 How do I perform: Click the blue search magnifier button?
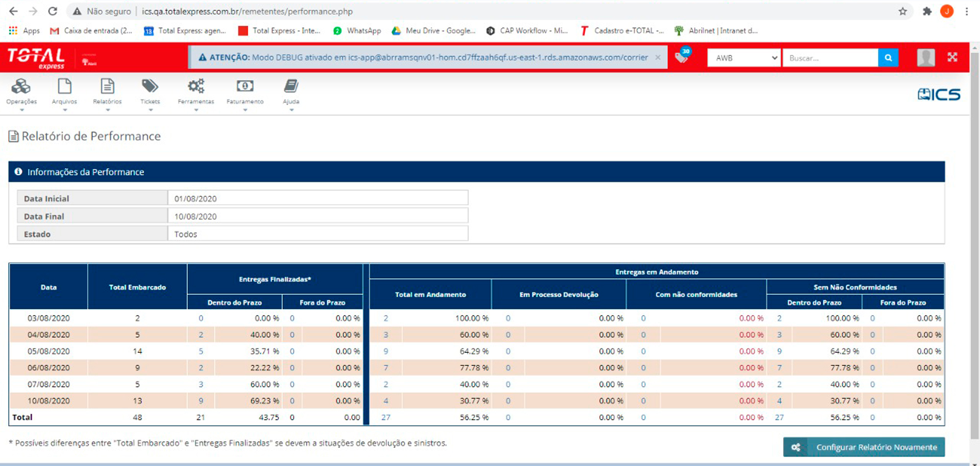click(888, 58)
